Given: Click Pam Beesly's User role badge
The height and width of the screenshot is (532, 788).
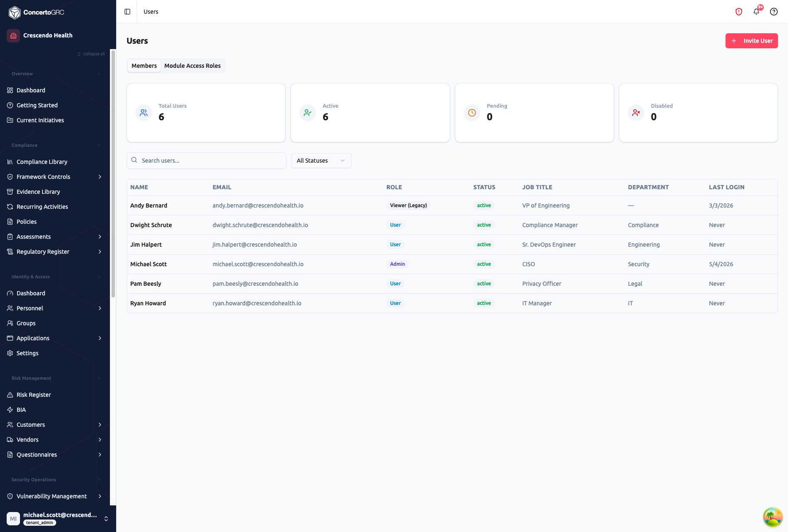Looking at the screenshot, I should (395, 284).
